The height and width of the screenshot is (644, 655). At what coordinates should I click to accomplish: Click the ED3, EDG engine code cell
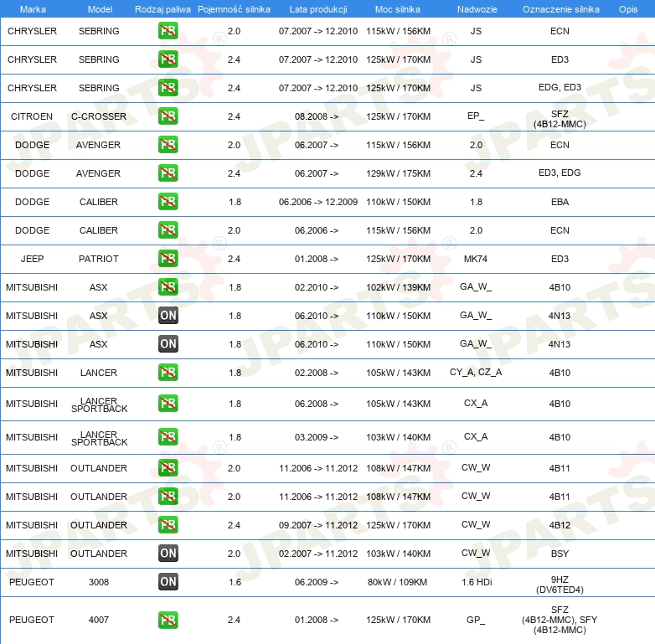[x=560, y=173]
